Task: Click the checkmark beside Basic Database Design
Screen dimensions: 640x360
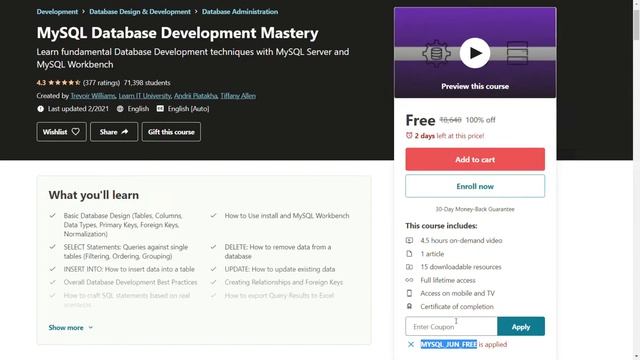Action: [52, 216]
